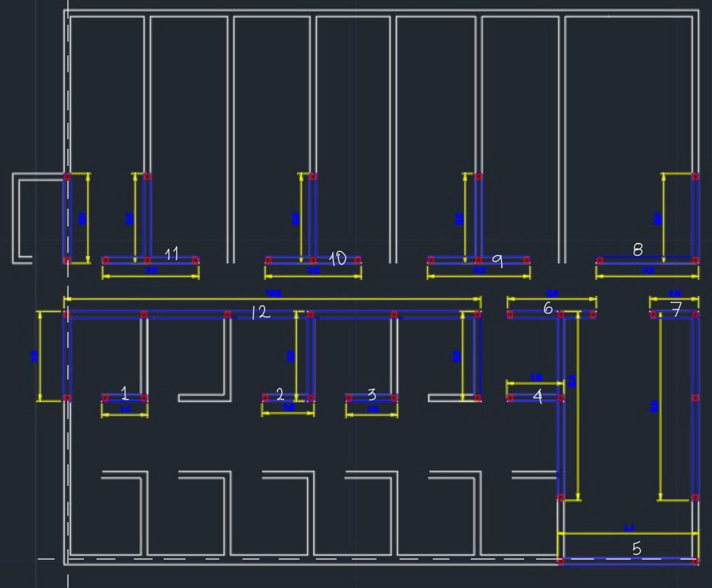Select the bottom blue wall line labeled 5
The width and height of the screenshot is (712, 588).
628,561
